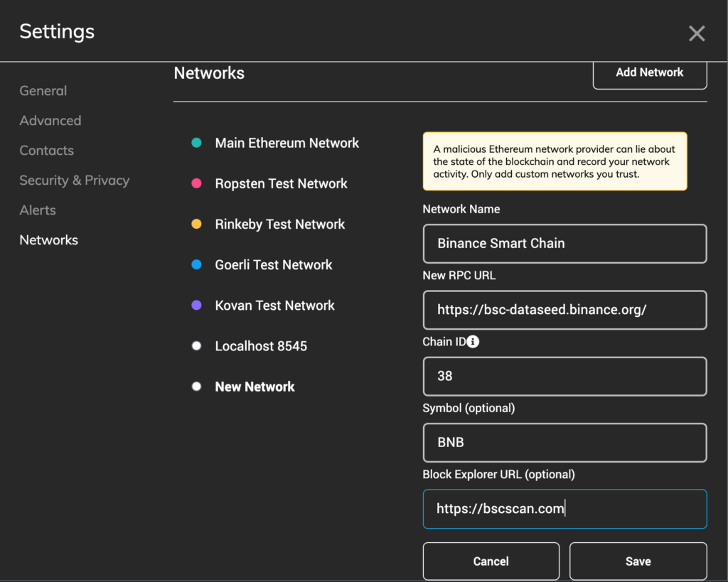Screen dimensions: 728x582
Task: Click the Block Explorer URL field
Action: (564, 509)
